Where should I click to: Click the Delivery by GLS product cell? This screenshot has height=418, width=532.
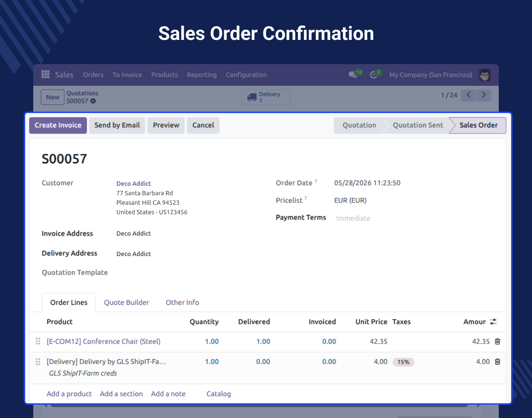pos(106,361)
